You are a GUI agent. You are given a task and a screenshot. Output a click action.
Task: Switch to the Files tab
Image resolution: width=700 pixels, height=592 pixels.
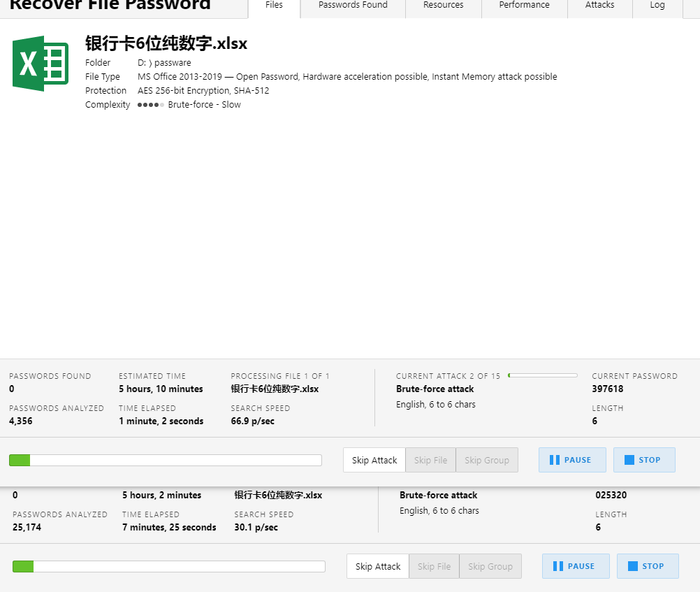274,6
